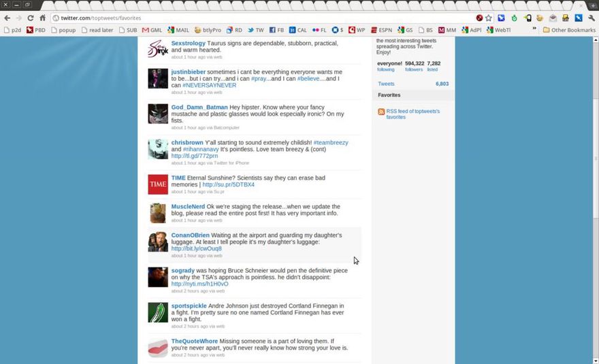
Task: Open the TW Twitter bookmark
Action: click(255, 30)
